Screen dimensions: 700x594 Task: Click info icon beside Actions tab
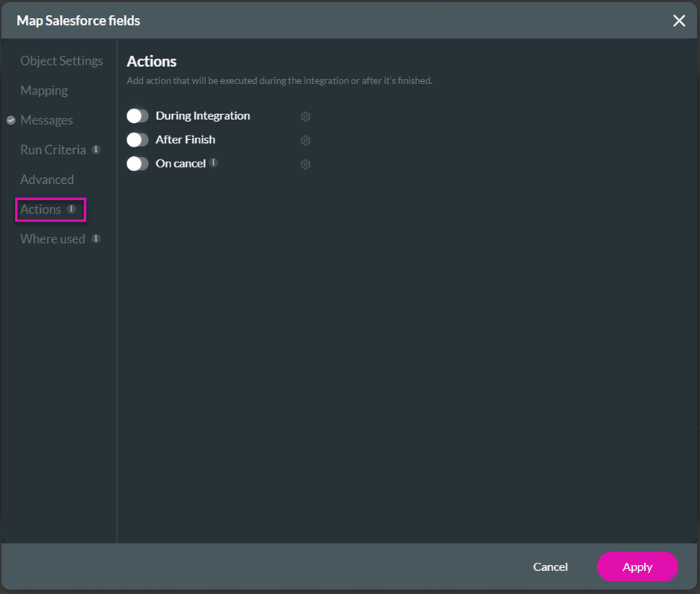[71, 209]
